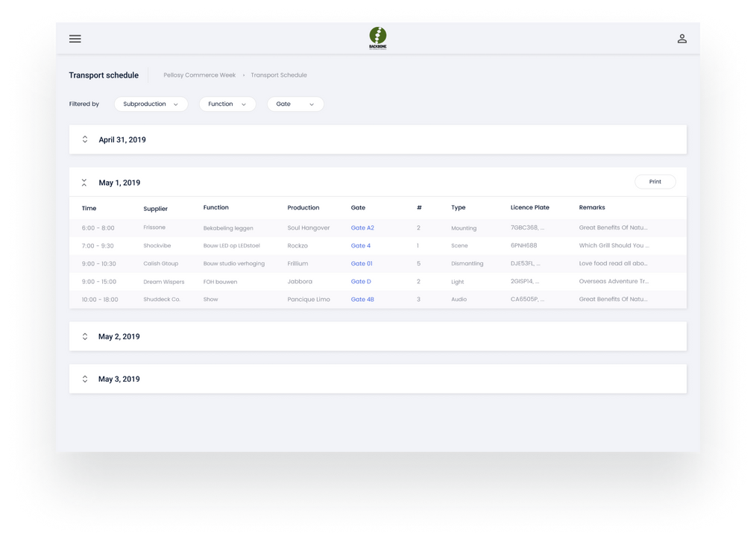Open the Function filter dropdown

point(227,104)
